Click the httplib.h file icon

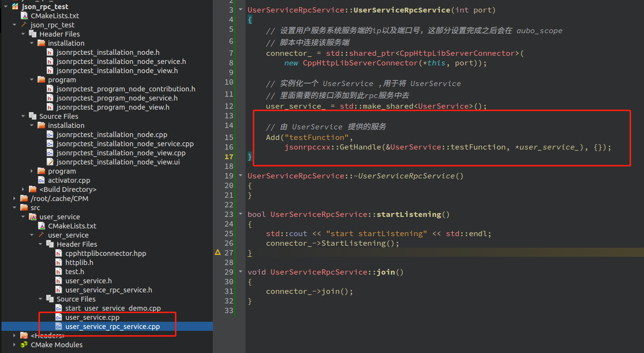tap(59, 263)
